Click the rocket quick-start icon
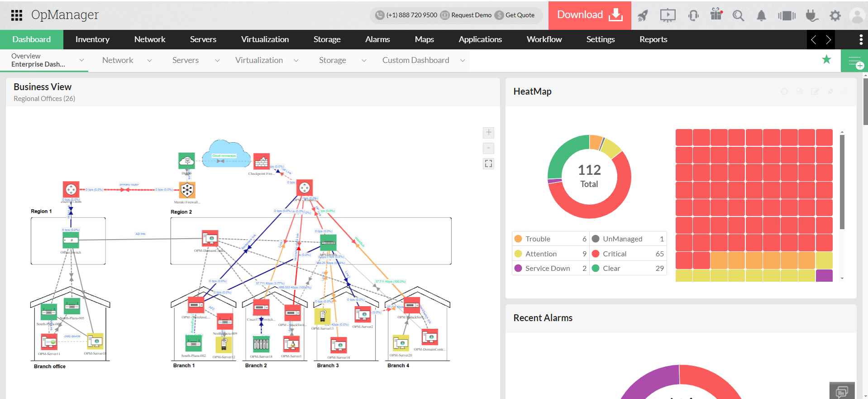The height and width of the screenshot is (399, 868). [x=643, y=16]
